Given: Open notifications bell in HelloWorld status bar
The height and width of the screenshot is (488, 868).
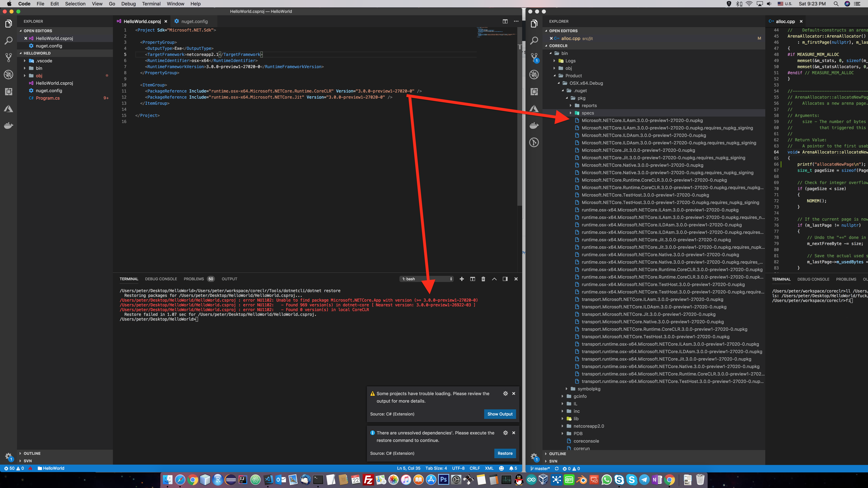Looking at the screenshot, I should pos(513,468).
